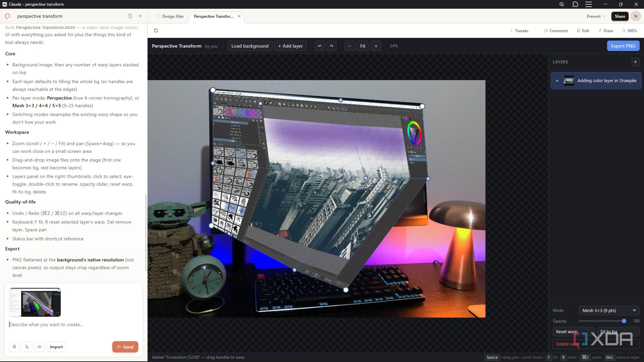
Task: Open chat settings gear icon
Action: (14, 347)
